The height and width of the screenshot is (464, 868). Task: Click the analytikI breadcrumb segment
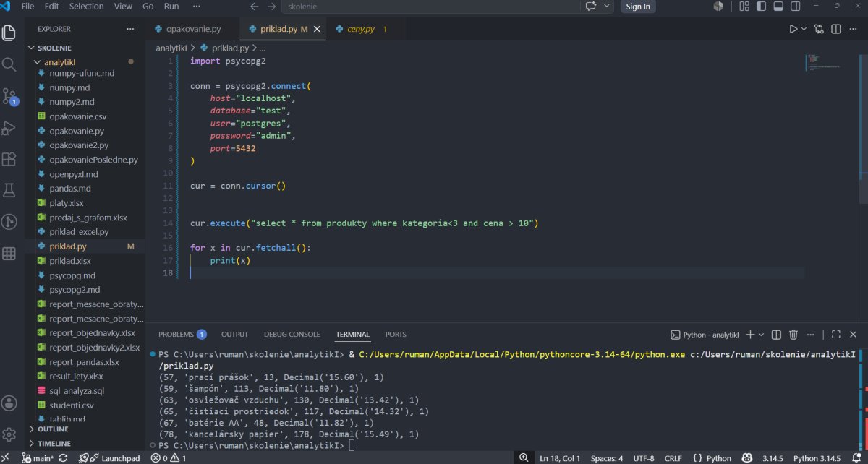click(171, 48)
